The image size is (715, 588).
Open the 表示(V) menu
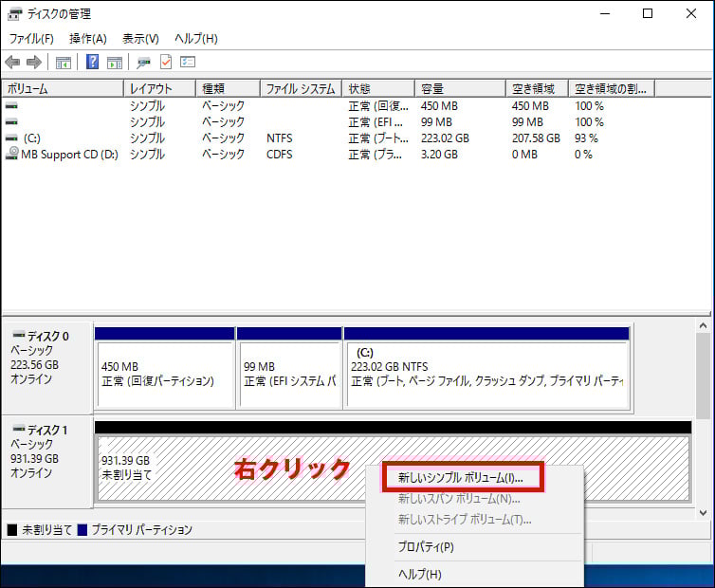click(x=140, y=39)
